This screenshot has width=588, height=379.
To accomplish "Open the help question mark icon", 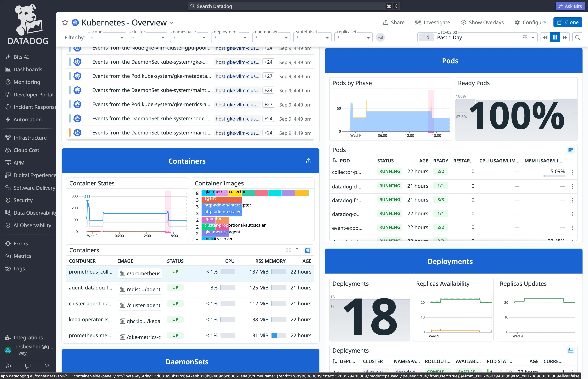I will pos(47,366).
